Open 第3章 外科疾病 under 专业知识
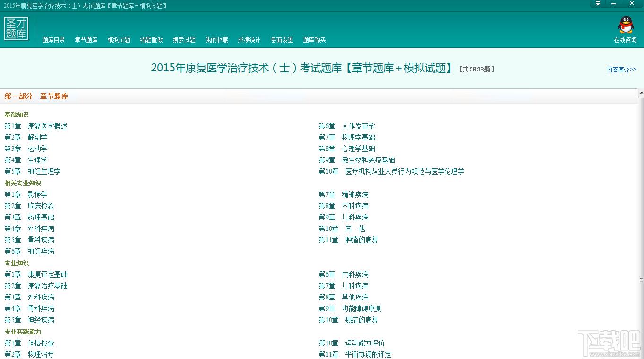This screenshot has width=644, height=359. click(29, 297)
